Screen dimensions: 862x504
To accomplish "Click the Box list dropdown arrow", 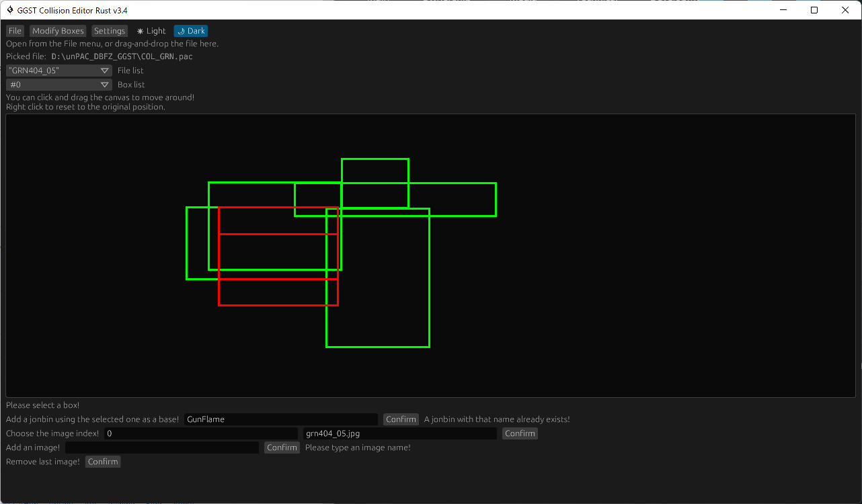I will [x=105, y=84].
